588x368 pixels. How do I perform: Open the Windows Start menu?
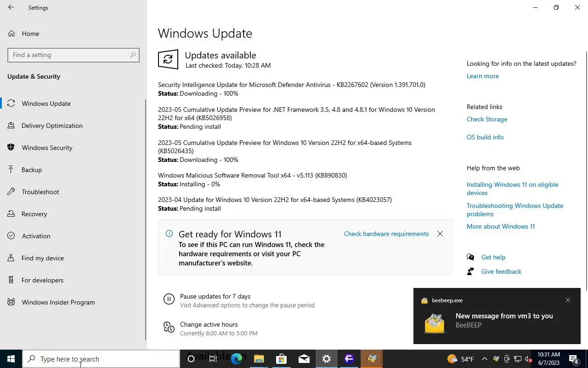click(11, 359)
